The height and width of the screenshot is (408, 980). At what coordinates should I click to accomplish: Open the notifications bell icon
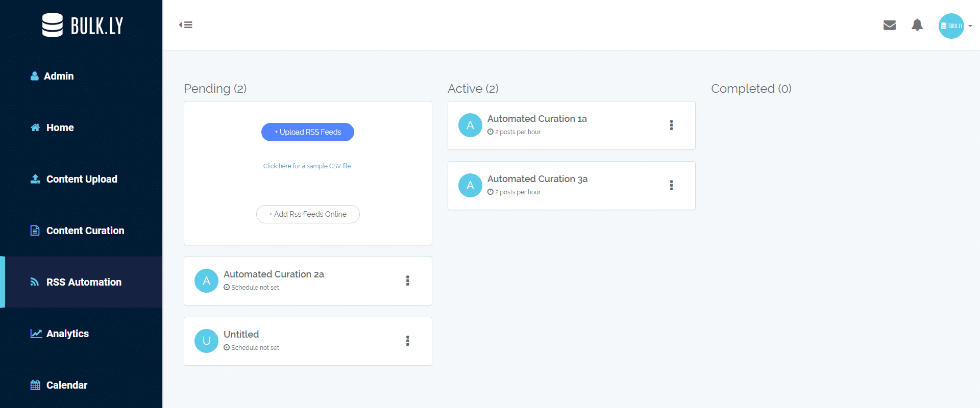(917, 25)
